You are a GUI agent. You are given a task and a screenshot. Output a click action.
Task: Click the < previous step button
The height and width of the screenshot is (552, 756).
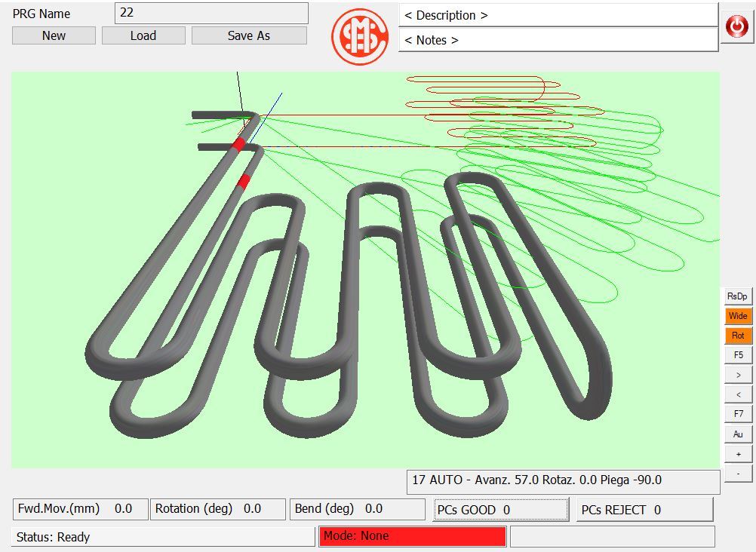click(x=738, y=394)
